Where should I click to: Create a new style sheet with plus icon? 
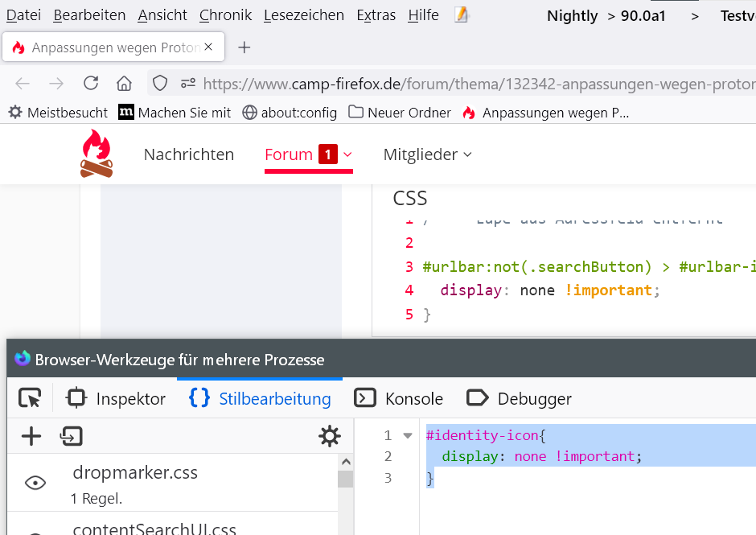click(x=31, y=437)
